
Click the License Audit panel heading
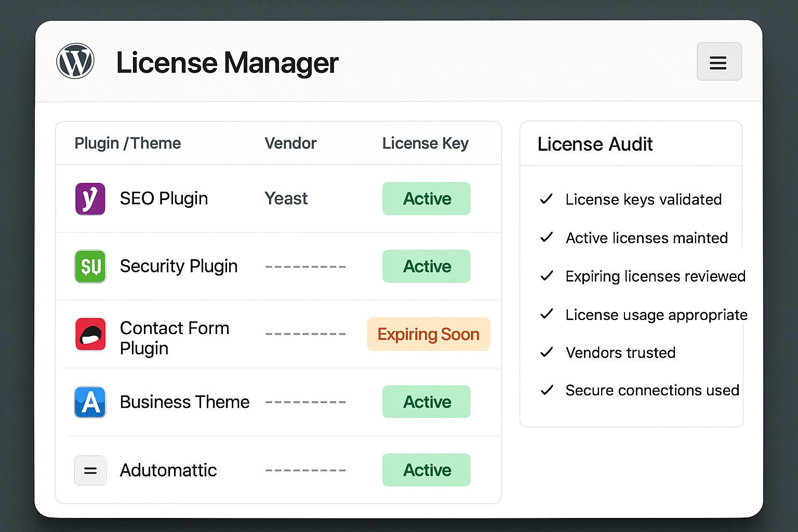click(595, 144)
